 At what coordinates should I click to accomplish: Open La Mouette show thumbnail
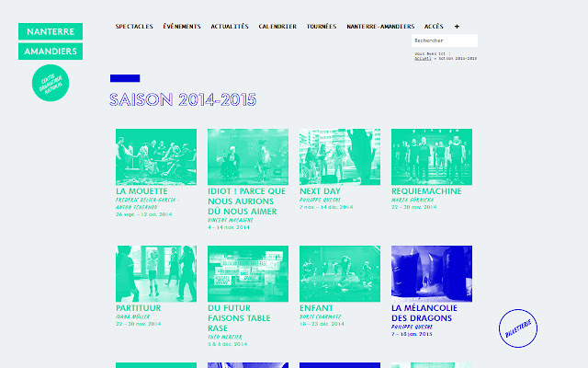[x=156, y=157]
